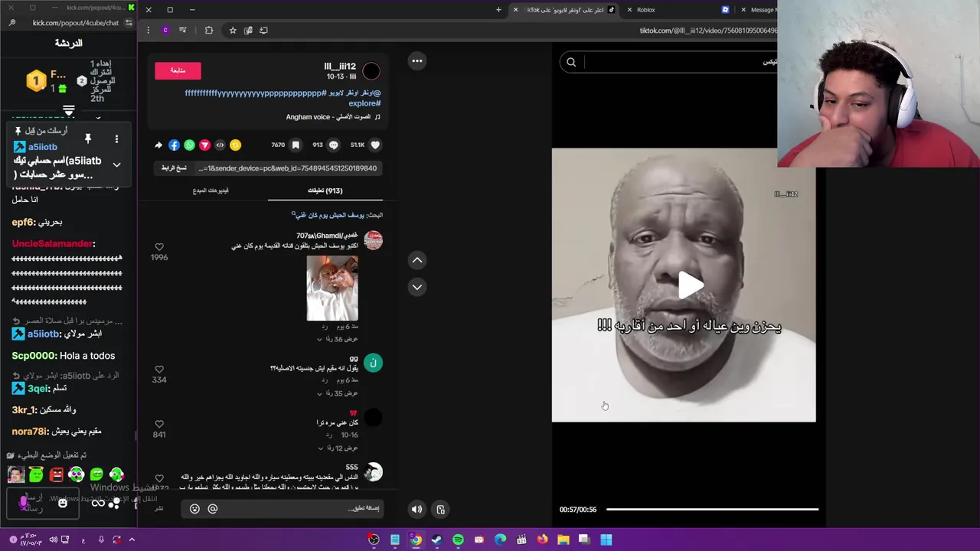This screenshot has height=551, width=980.
Task: Expand the 36 replies under first comment
Action: coord(338,339)
